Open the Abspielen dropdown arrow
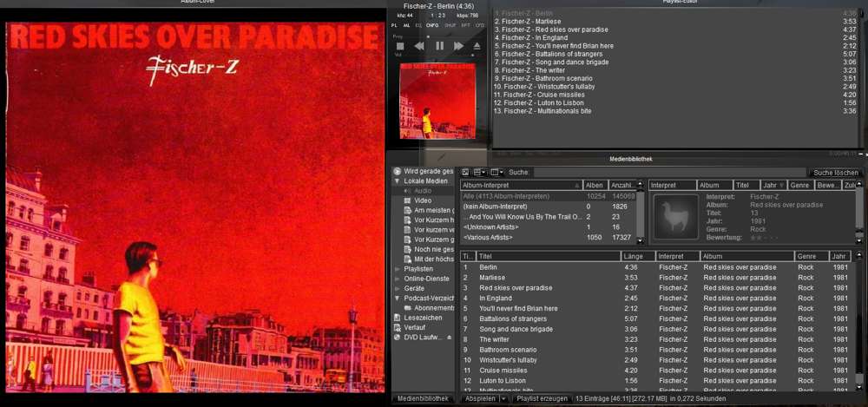868x407 pixels. click(503, 399)
